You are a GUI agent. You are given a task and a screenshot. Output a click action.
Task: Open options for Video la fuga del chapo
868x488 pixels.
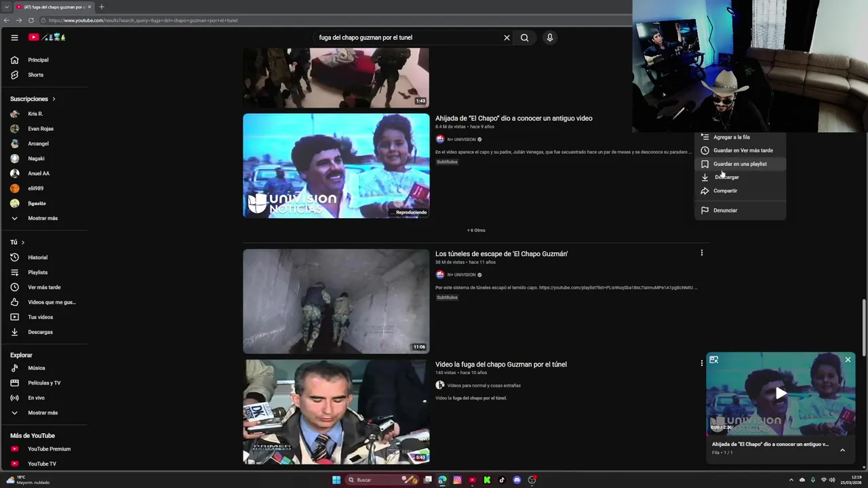click(702, 363)
